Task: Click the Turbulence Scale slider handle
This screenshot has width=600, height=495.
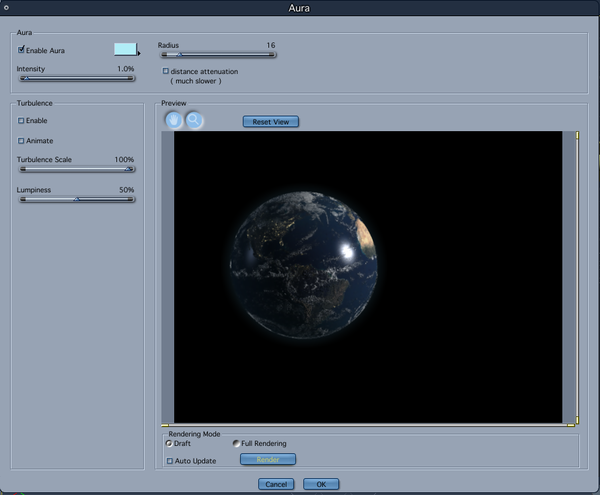Action: (128, 169)
